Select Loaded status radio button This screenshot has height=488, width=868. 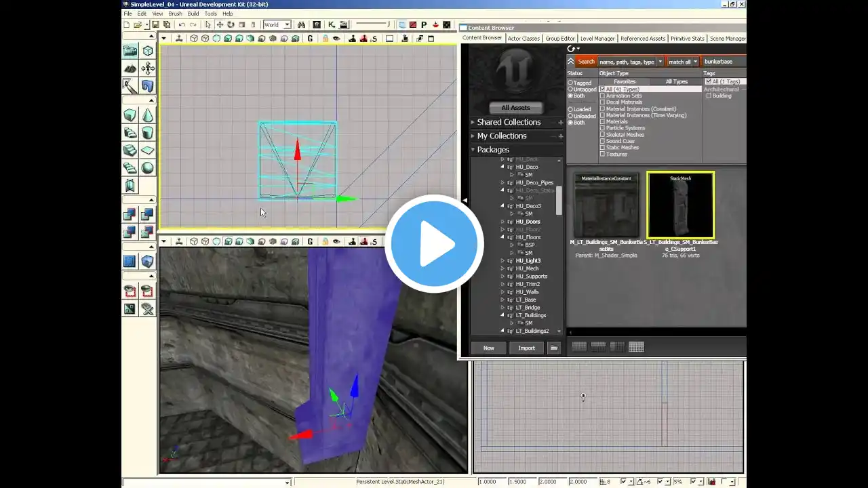point(570,109)
